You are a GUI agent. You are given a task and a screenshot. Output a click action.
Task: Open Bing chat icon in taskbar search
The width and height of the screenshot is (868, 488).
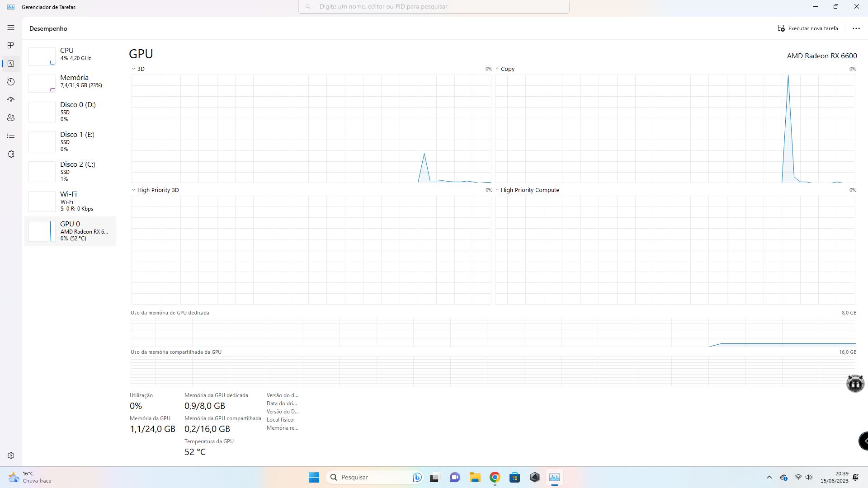pyautogui.click(x=417, y=477)
